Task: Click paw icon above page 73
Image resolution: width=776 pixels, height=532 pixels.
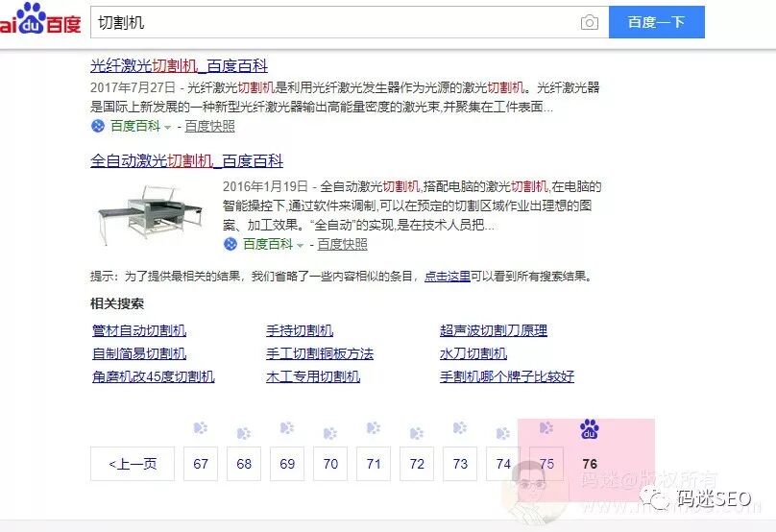Action: 460,428
